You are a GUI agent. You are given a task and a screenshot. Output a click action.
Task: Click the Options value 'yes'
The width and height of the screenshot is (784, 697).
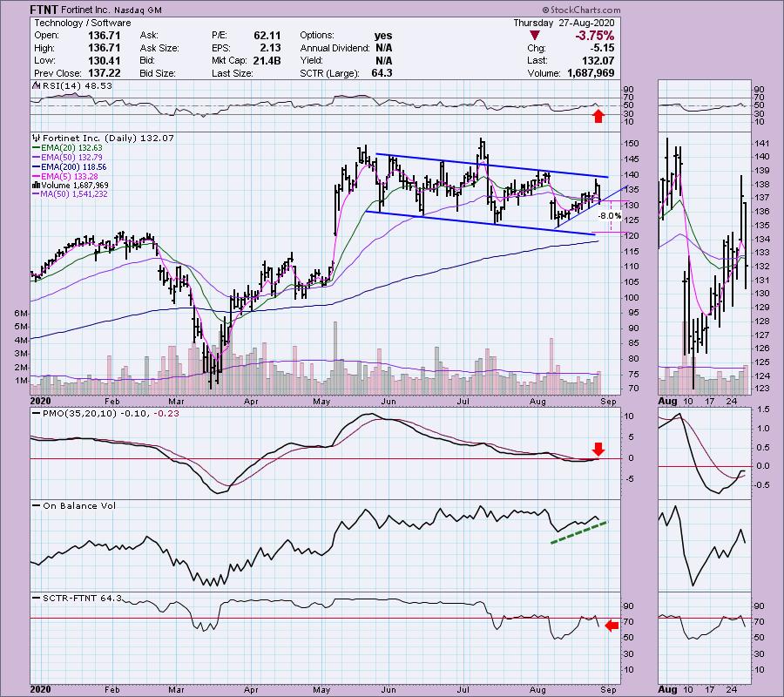point(383,36)
